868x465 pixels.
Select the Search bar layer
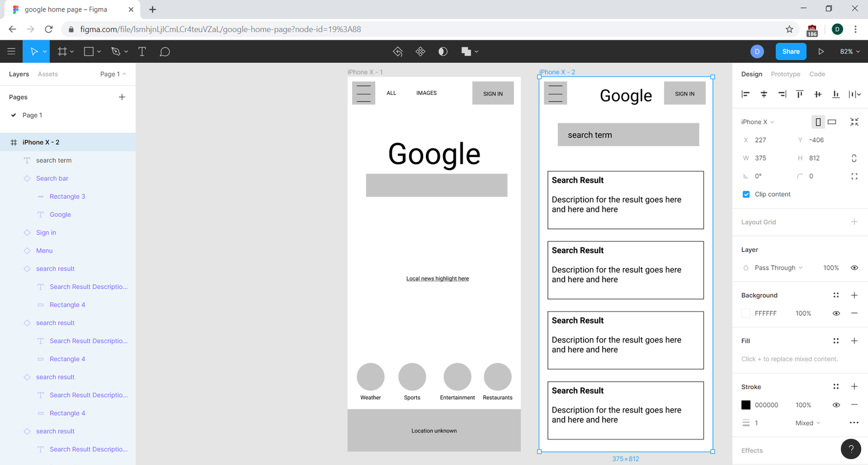(x=52, y=178)
